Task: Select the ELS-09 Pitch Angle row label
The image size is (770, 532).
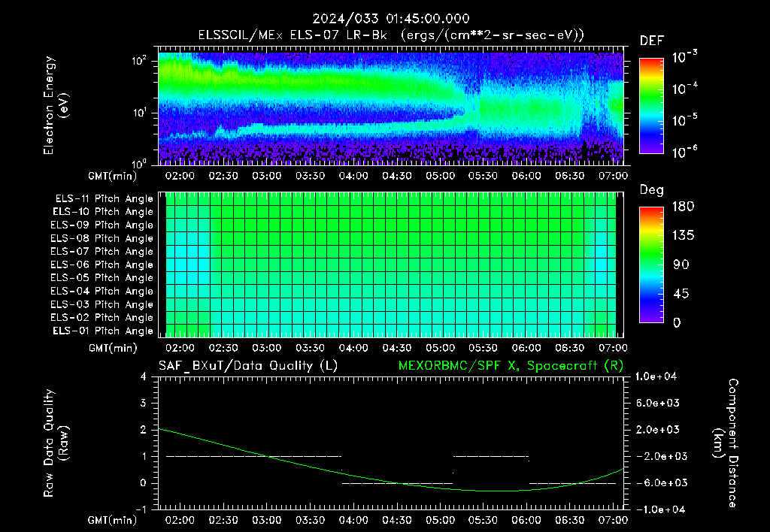Action: [102, 225]
